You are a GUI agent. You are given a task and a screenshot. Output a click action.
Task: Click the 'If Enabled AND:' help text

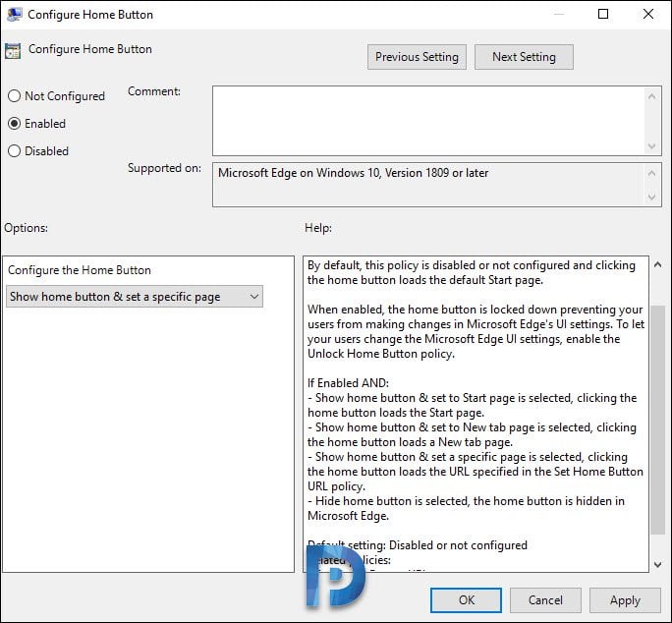point(348,383)
